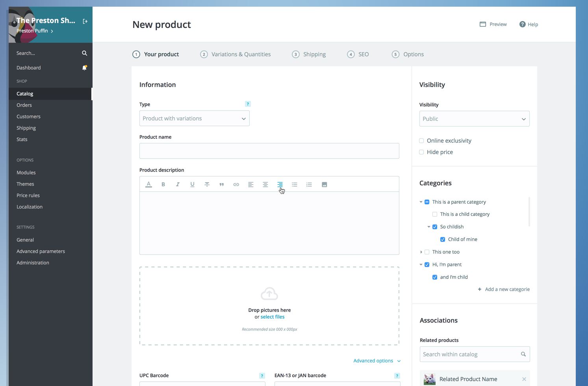This screenshot has height=386, width=588.
Task: Open the Type field help tooltip
Action: point(248,104)
